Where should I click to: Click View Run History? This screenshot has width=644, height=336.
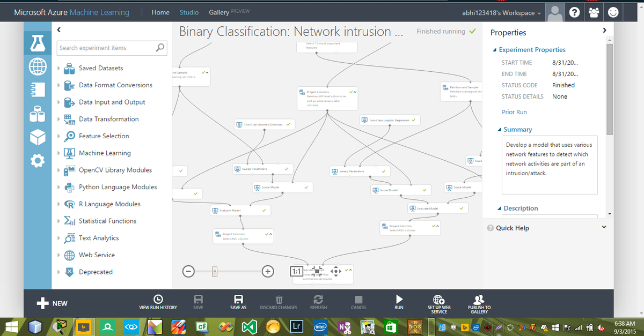[x=157, y=302]
